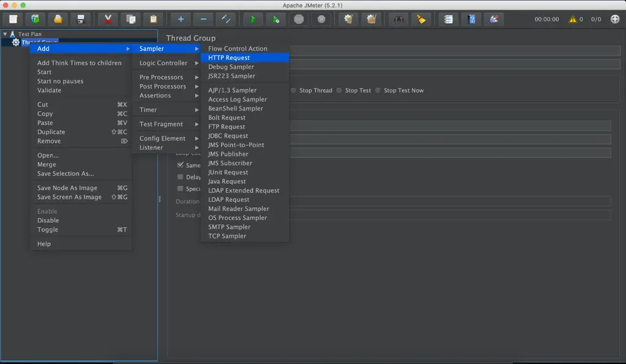This screenshot has height=364, width=626.
Task: Expand the Assertions submenu arrow
Action: [x=196, y=96]
